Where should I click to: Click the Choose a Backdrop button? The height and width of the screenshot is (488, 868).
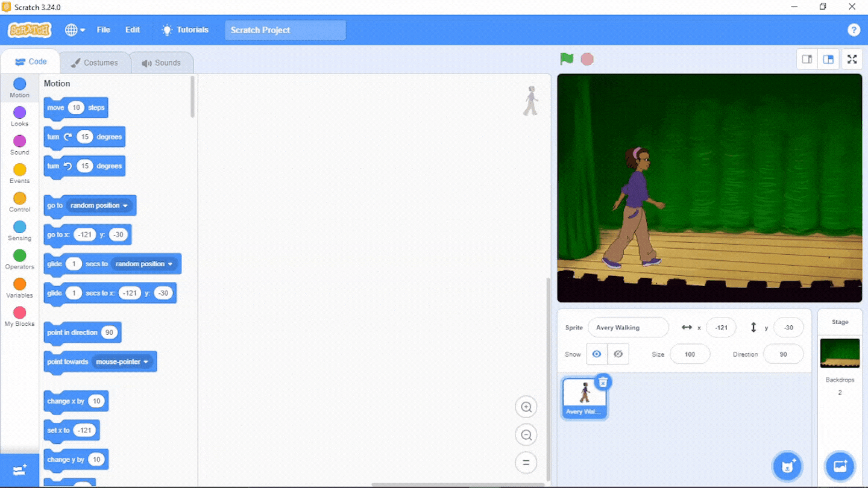(840, 466)
